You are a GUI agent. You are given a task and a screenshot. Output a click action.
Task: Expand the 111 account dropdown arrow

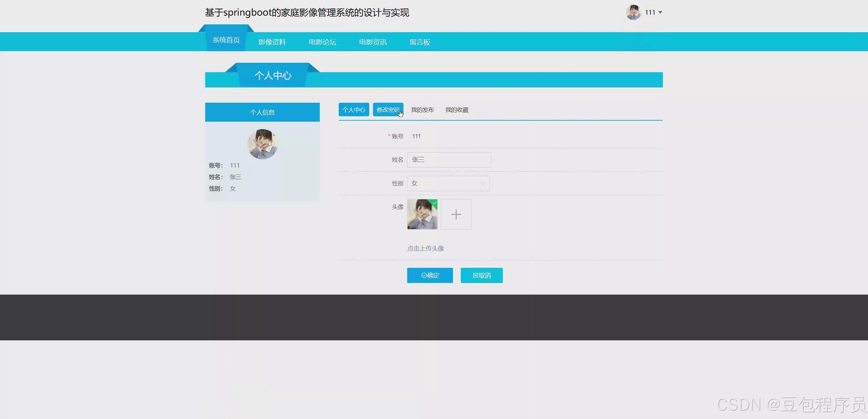point(660,12)
